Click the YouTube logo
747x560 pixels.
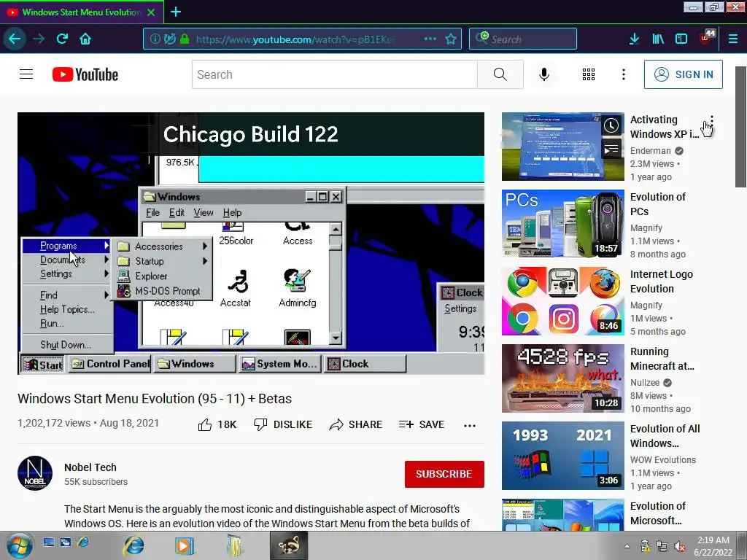coord(85,74)
